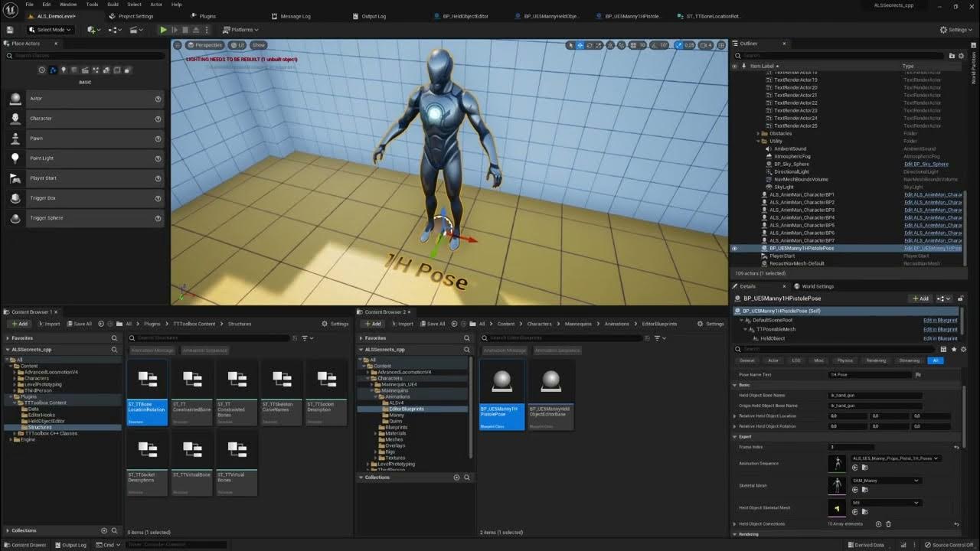Toggle Animation Sequence filter in Content Browser 2
980x551 pixels.
(x=558, y=350)
